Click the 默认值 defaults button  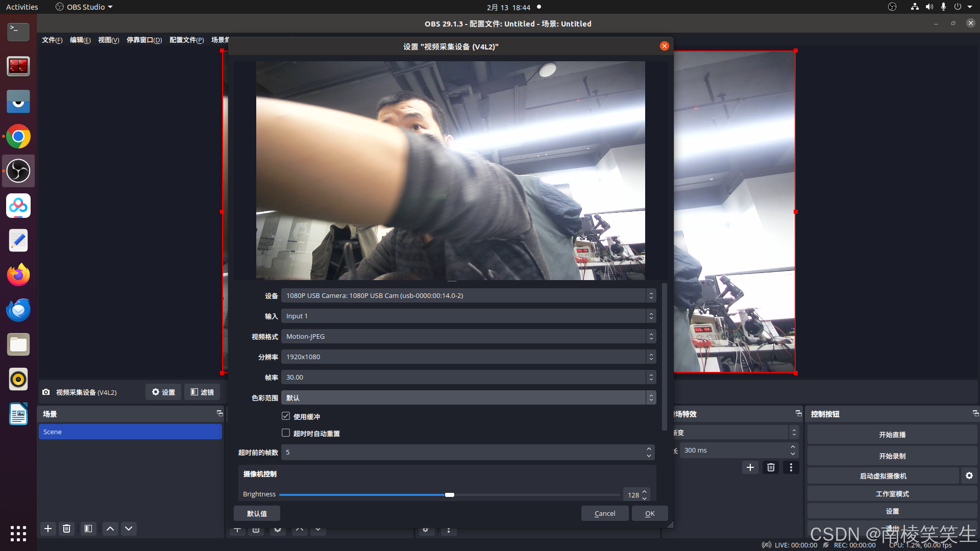(x=257, y=513)
